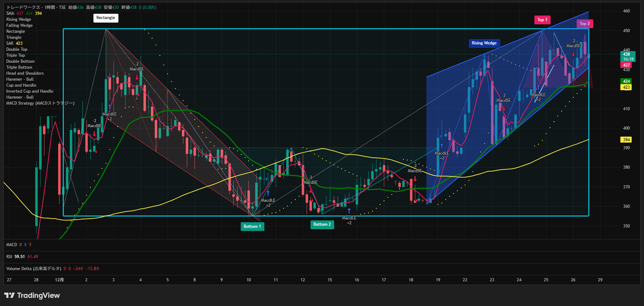
Task: Select the Rectangle pattern label tag
Action: (x=106, y=18)
